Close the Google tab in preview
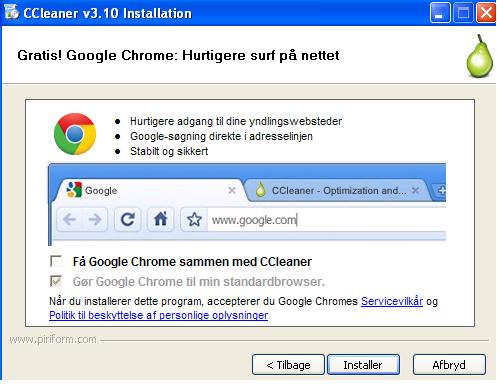Screen dimensions: 497x384 [x=232, y=190]
